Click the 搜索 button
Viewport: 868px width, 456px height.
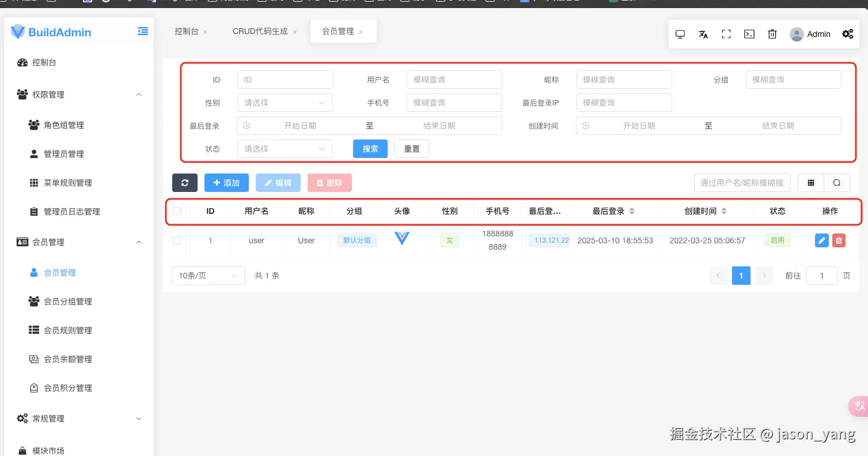click(x=370, y=149)
